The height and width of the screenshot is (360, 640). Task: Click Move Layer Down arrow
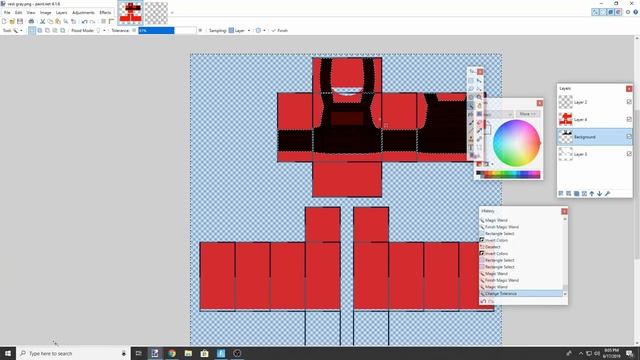tap(600, 193)
